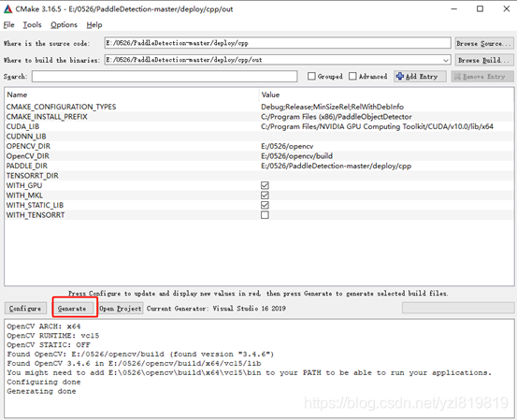Click the WITH_GPU entry name
This screenshot has width=517, height=420.
pos(24,185)
